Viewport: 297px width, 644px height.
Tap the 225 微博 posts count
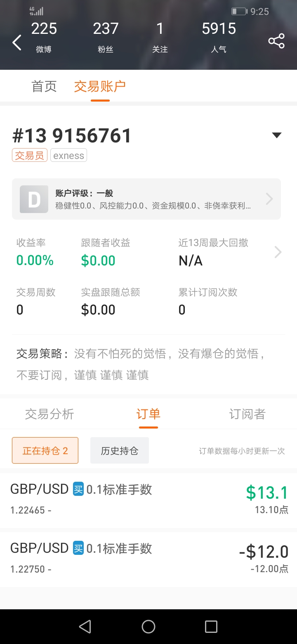pos(44,37)
